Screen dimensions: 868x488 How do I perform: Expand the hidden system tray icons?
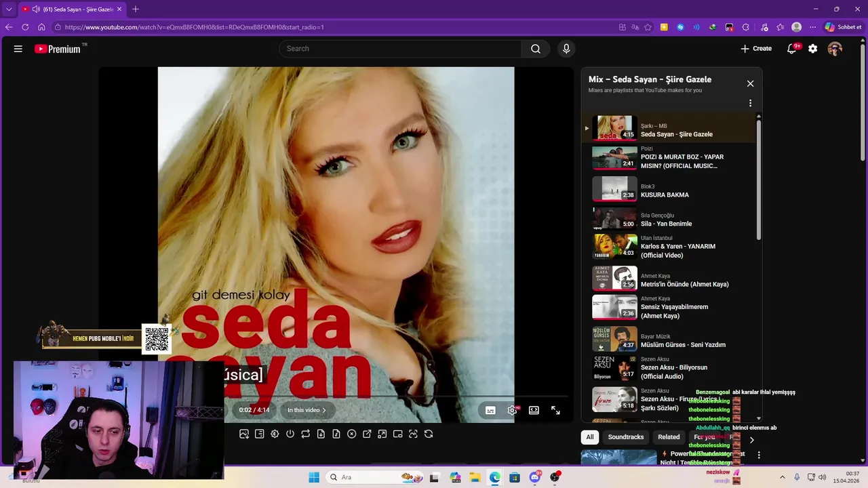[782, 477]
